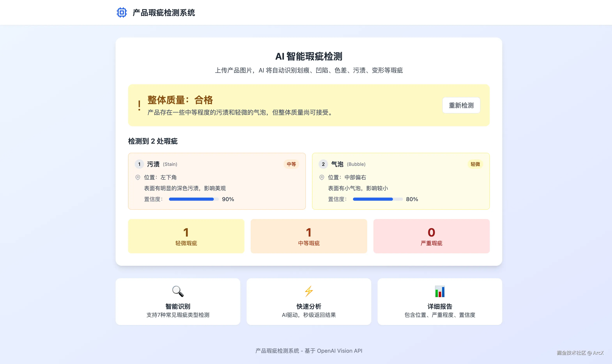Click the 中等 severity tag

[291, 164]
